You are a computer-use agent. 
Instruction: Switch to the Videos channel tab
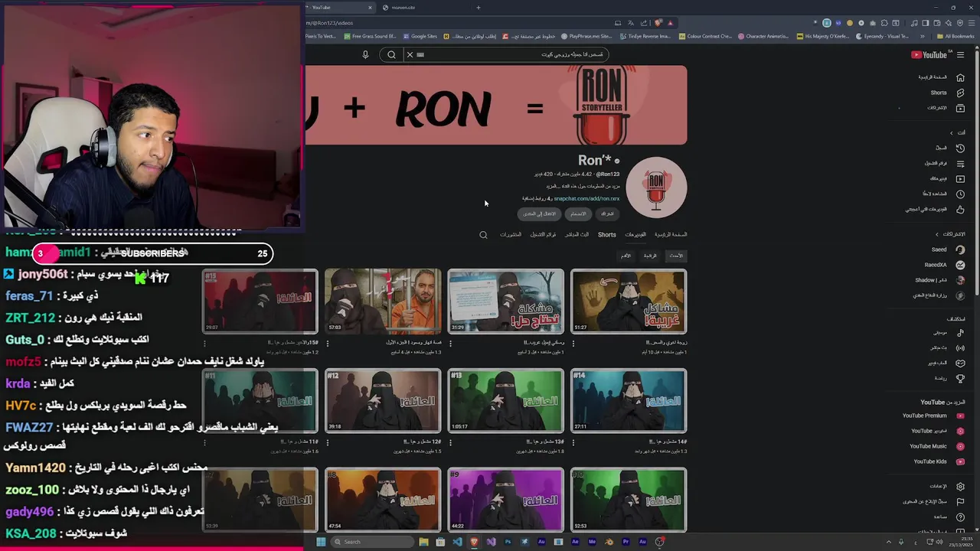coord(635,235)
